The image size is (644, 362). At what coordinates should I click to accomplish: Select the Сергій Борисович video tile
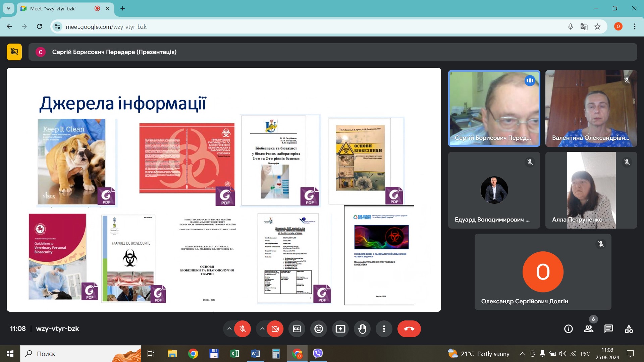[x=494, y=108]
